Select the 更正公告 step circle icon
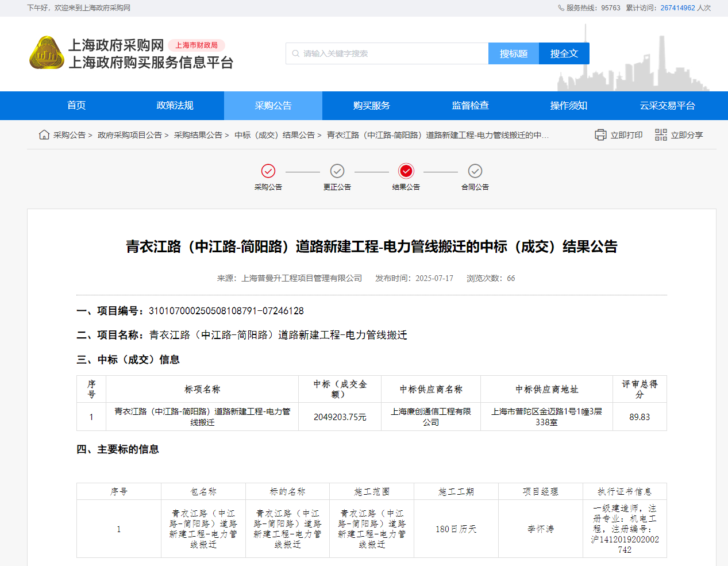Viewport: 728px width, 566px height. click(x=337, y=171)
